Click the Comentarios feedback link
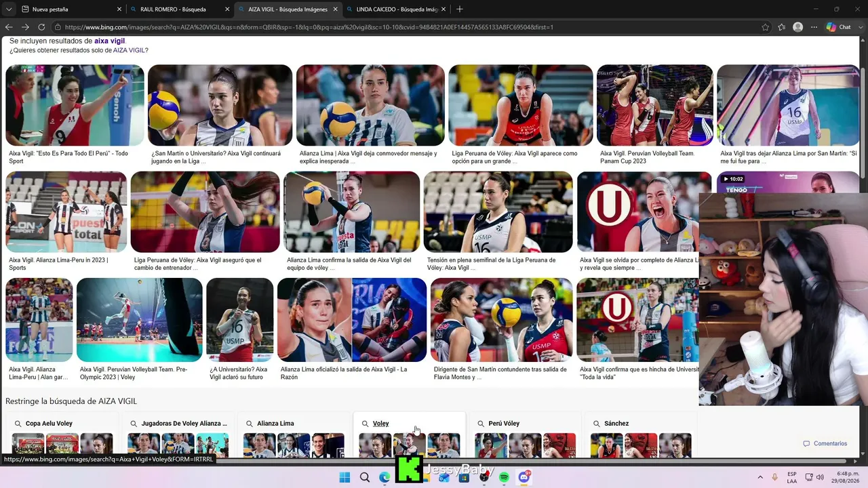The image size is (868, 488). pos(825,444)
